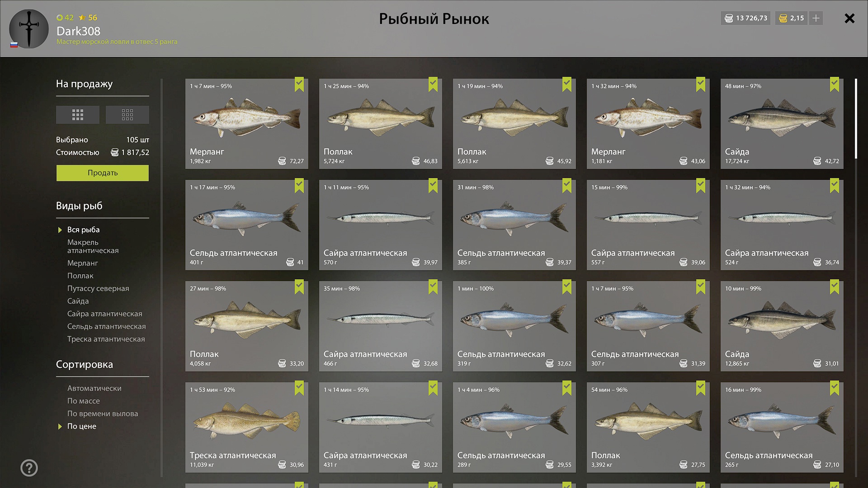Filter fish list by Сельдь атлантическая
868x488 pixels.
pyautogui.click(x=107, y=326)
